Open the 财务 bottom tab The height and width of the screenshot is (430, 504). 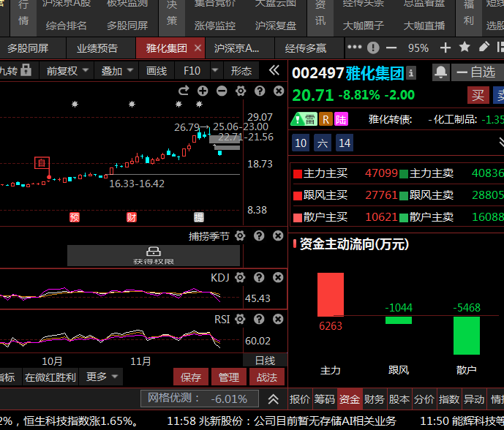[x=375, y=399]
